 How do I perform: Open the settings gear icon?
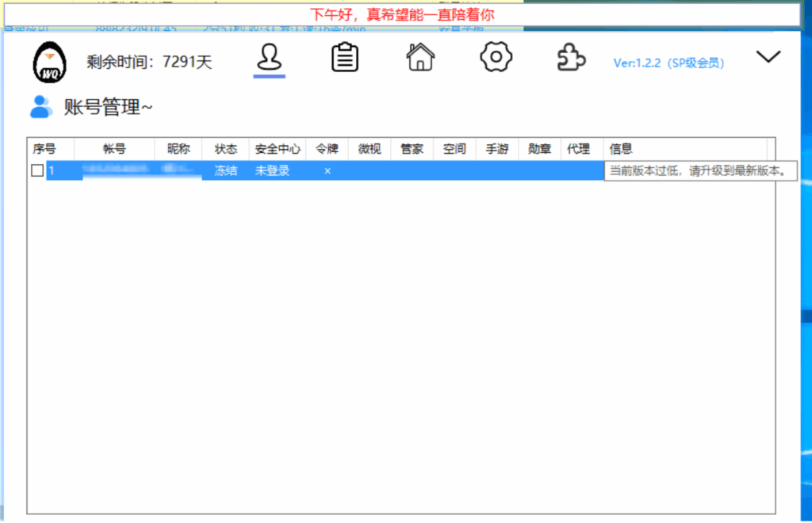496,58
